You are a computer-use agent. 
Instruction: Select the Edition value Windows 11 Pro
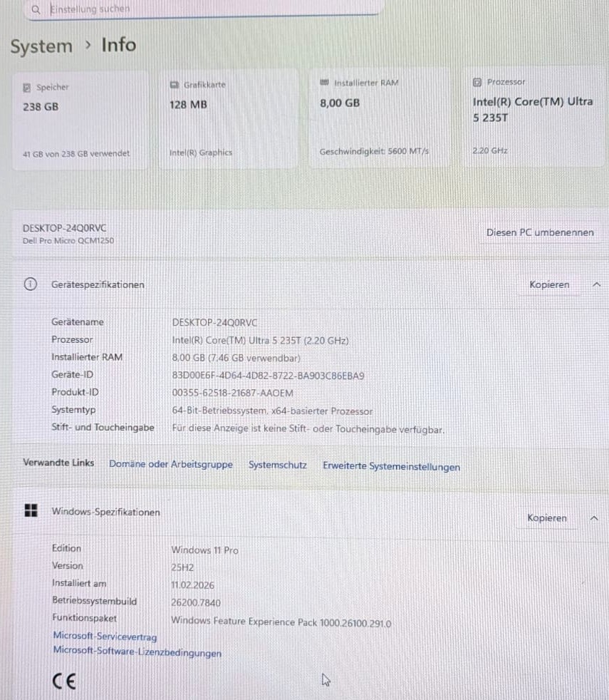[205, 550]
